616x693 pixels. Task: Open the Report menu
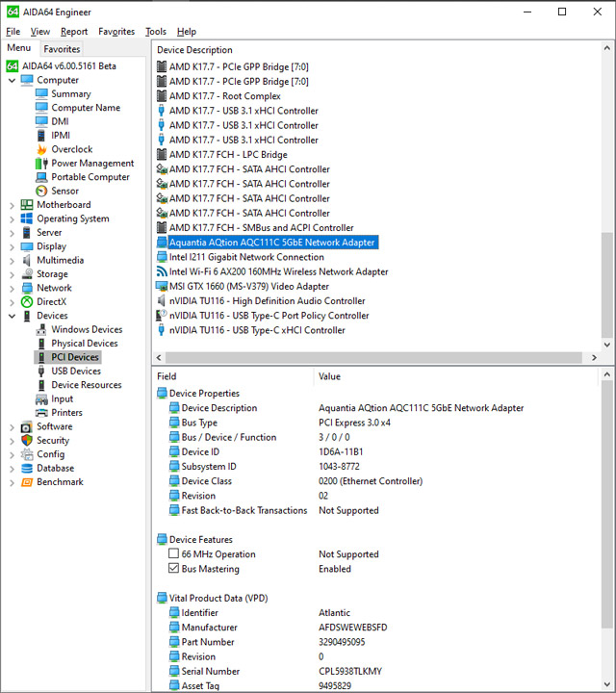pos(74,32)
